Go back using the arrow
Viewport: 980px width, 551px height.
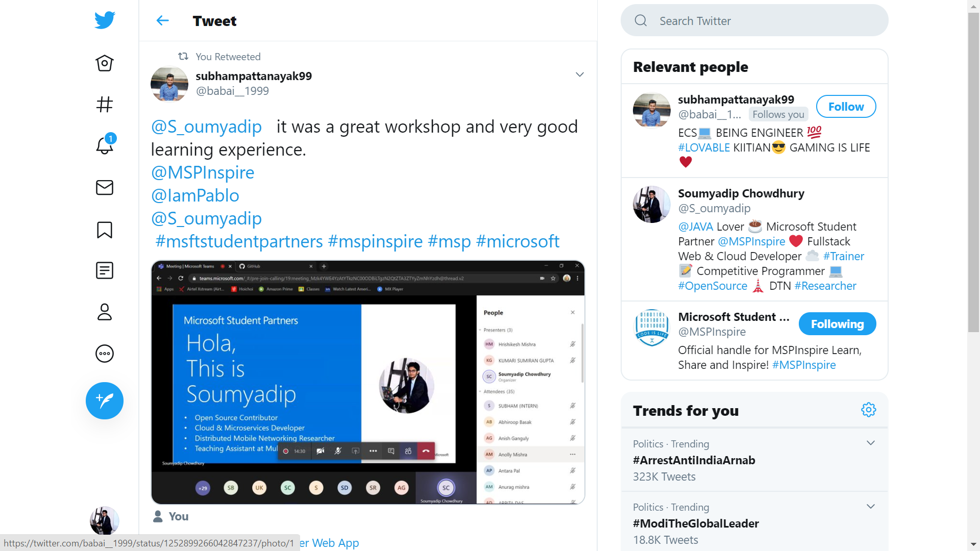[x=162, y=21]
